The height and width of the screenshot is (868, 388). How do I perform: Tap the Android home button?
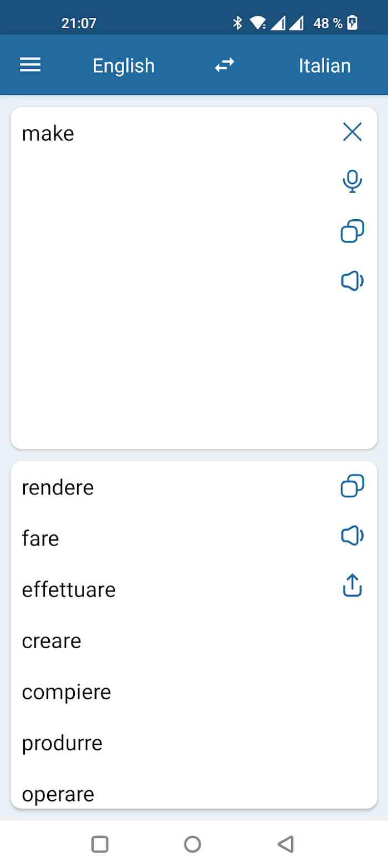[192, 844]
